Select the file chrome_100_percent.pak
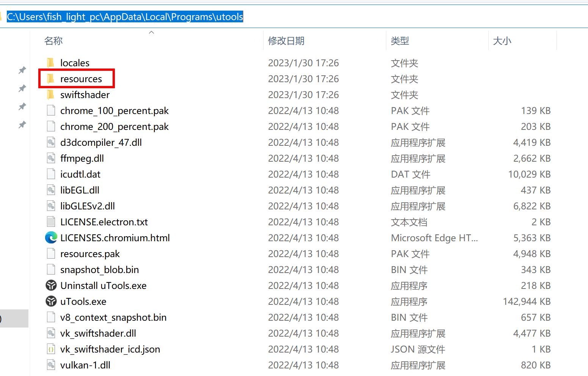Screen dimensions: 588x376 click(x=114, y=111)
